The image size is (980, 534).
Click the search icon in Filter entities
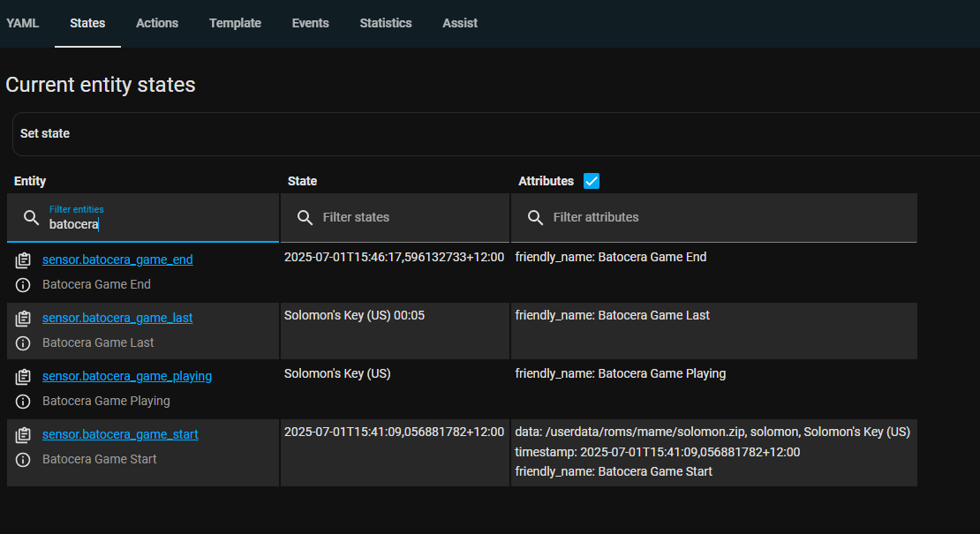(31, 217)
